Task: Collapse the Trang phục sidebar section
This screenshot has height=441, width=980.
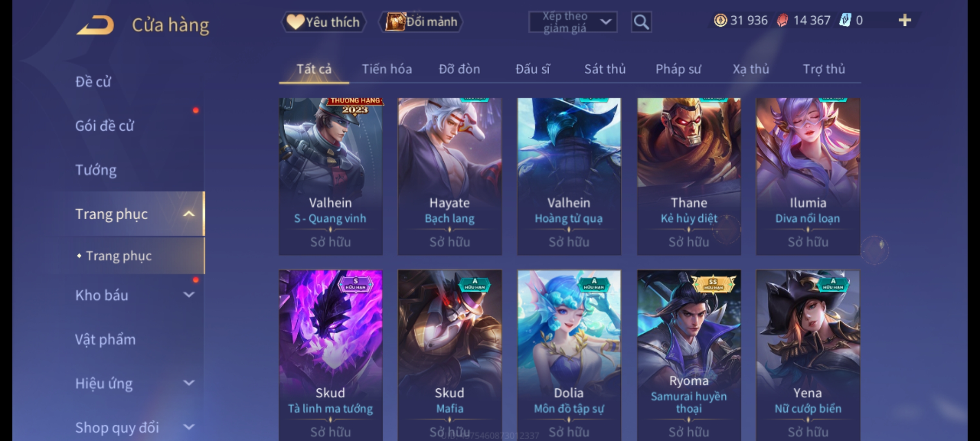Action: point(189,214)
